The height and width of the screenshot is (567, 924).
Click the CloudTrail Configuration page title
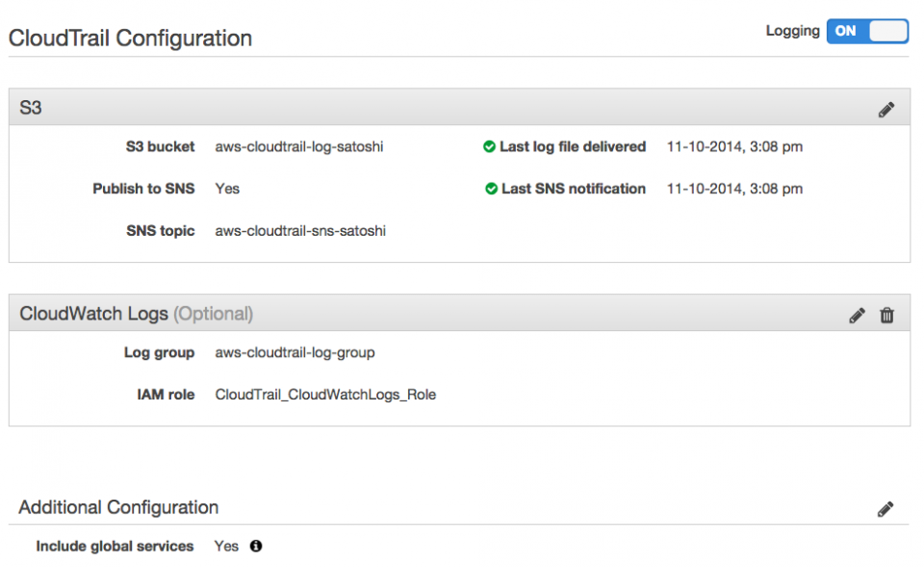tap(130, 39)
